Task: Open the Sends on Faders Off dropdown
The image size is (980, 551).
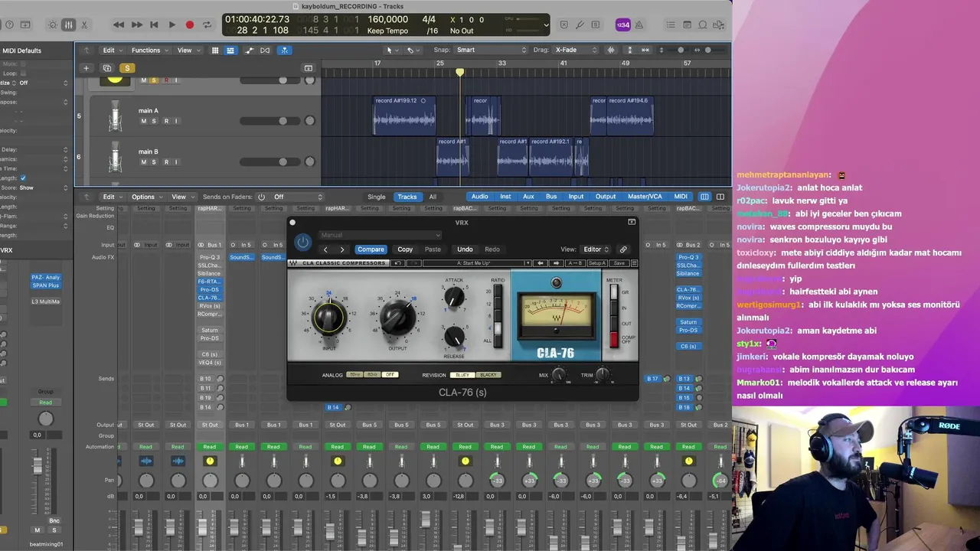Action: click(x=298, y=197)
